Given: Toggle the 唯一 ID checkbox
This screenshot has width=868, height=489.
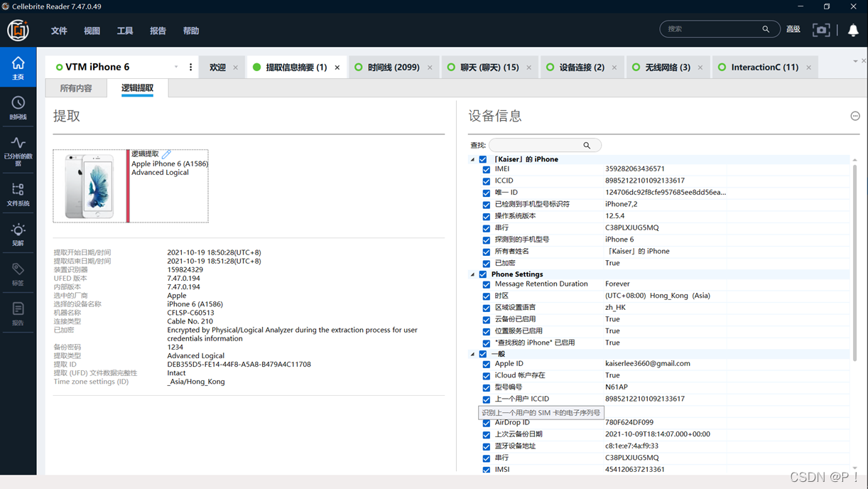Looking at the screenshot, I should 487,193.
